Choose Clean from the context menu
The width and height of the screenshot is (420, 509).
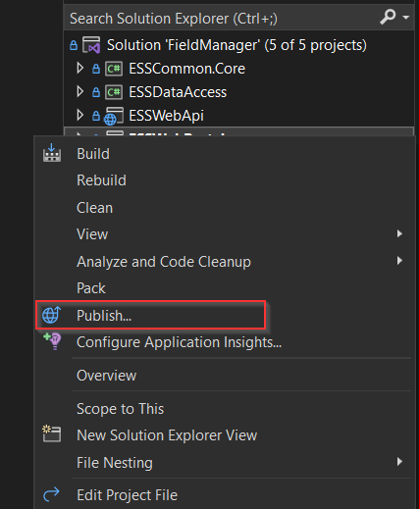tap(94, 208)
